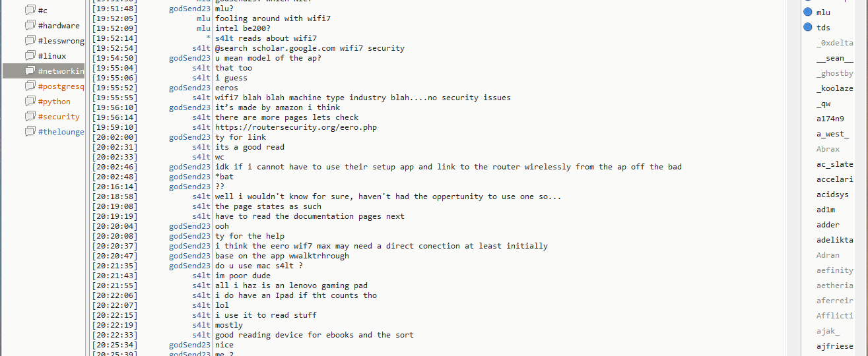Click the chat icon beside #c
This screenshot has height=356, width=868.
[x=30, y=11]
